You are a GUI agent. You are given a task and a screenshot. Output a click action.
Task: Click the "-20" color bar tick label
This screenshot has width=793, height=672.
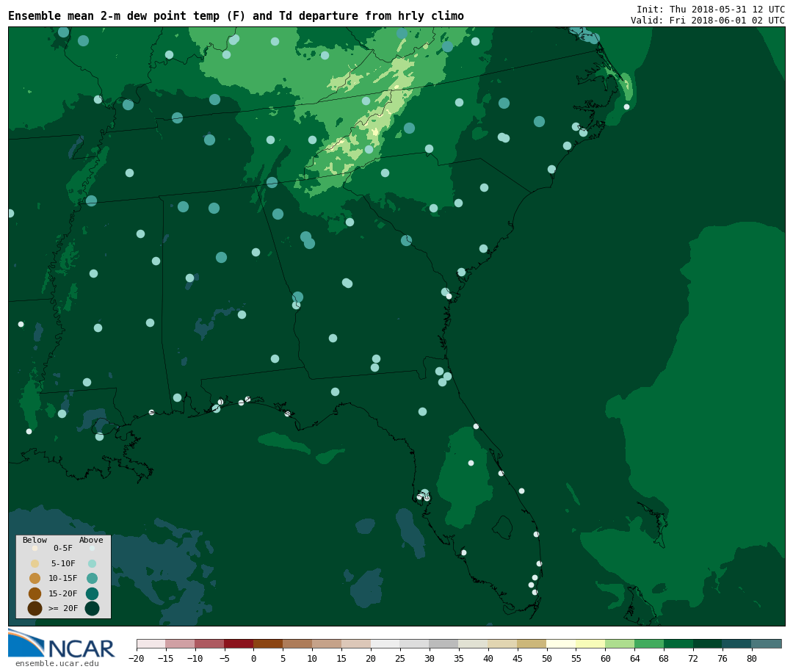137,658
